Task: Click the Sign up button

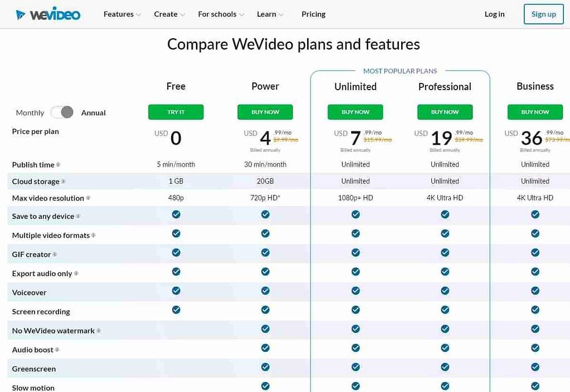Action: [x=543, y=14]
